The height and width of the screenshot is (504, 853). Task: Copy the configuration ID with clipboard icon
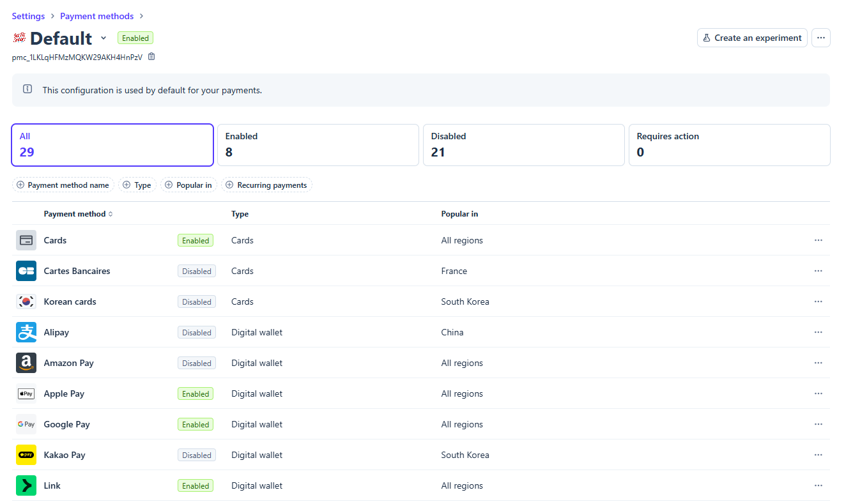click(x=151, y=57)
